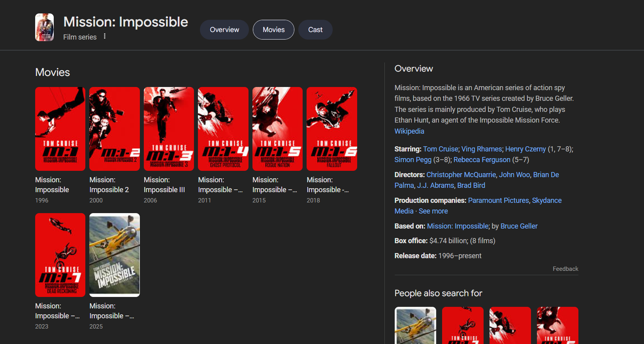Open the Paramount Pictures link
This screenshot has height=344, width=644.
click(x=498, y=200)
